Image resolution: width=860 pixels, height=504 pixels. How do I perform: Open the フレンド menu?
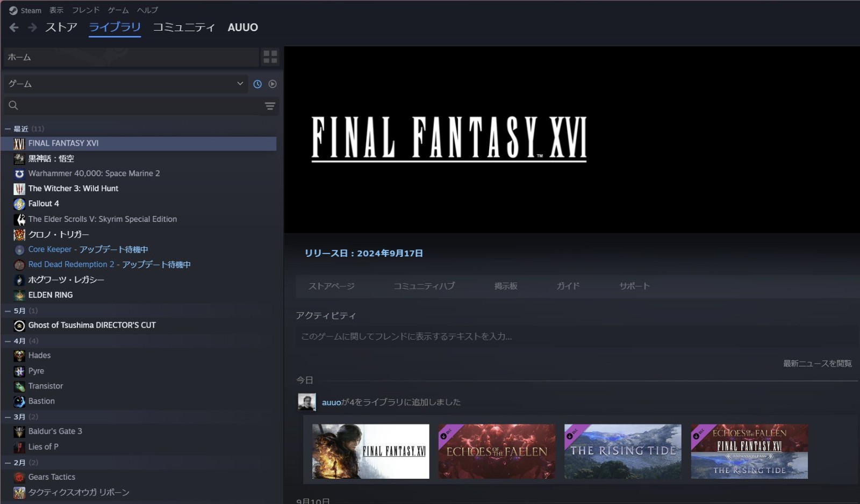coord(85,10)
